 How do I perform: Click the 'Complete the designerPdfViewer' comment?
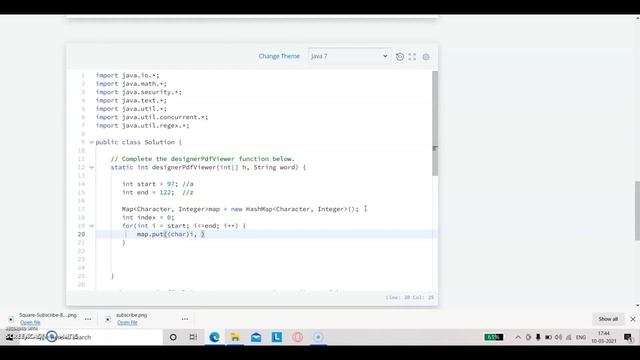(202, 159)
